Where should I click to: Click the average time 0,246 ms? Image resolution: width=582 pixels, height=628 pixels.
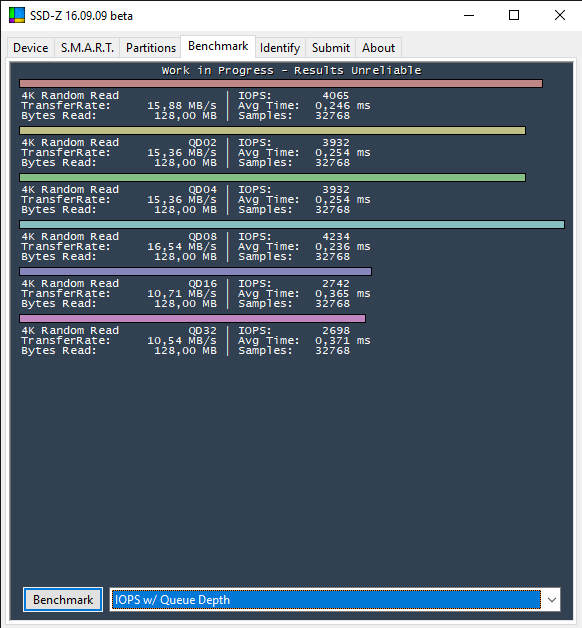(342, 106)
